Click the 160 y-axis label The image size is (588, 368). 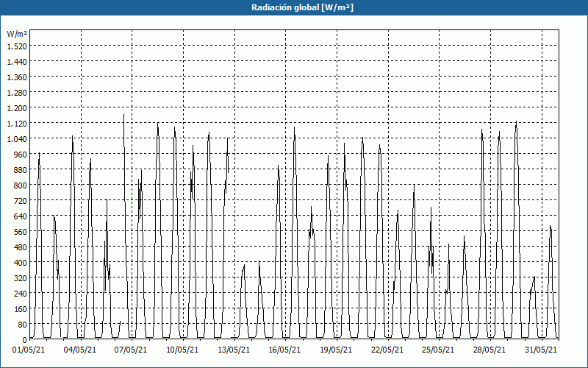coord(21,309)
